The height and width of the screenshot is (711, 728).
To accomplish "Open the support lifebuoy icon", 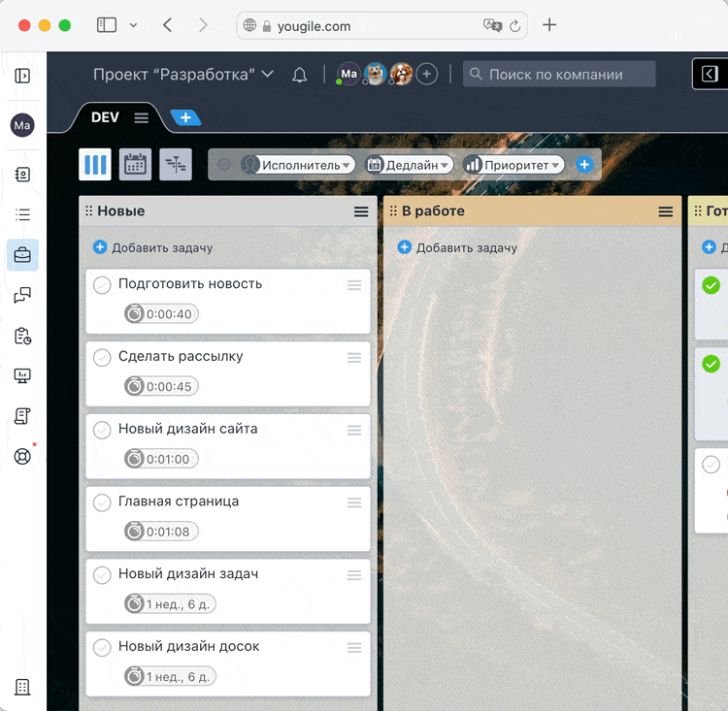I will (x=22, y=456).
